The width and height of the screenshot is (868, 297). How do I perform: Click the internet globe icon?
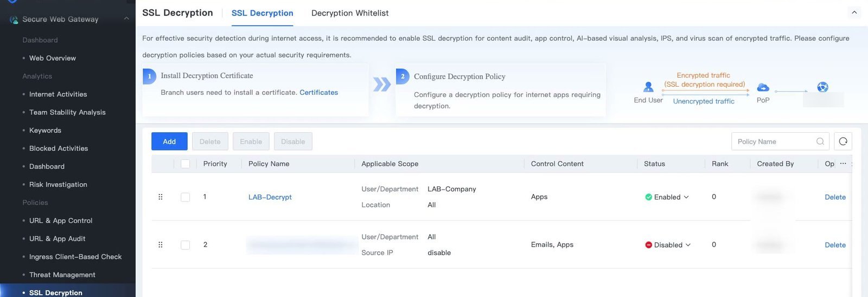(x=823, y=87)
